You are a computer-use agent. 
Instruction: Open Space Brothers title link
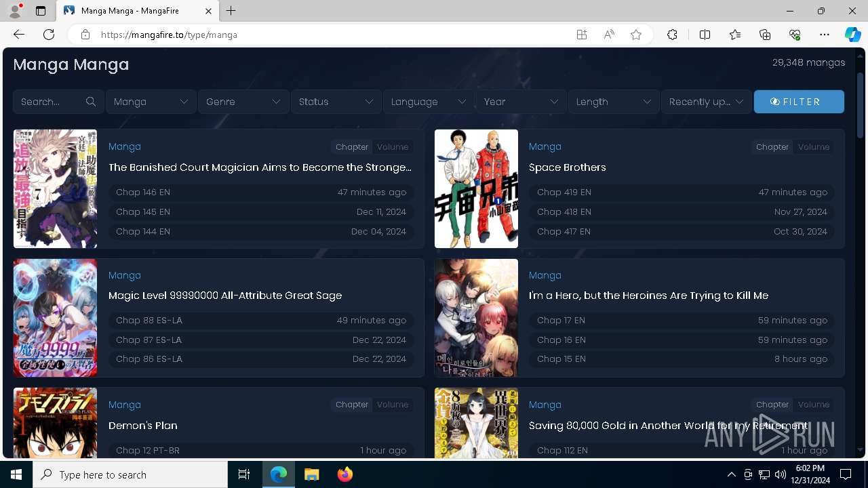[568, 167]
